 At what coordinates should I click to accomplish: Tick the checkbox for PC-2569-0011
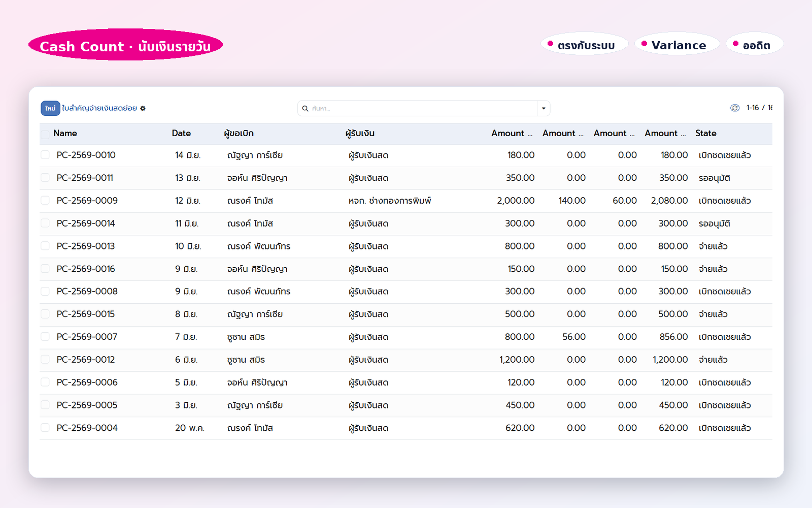click(45, 178)
